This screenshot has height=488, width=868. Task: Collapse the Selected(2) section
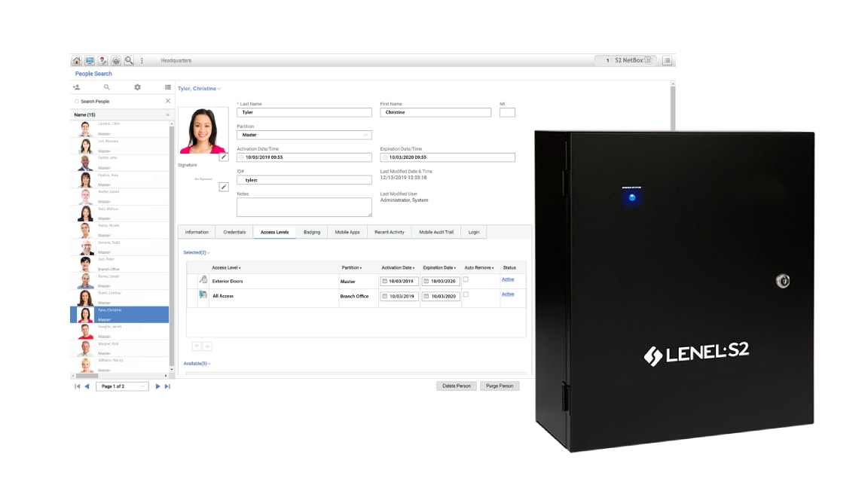click(x=197, y=252)
